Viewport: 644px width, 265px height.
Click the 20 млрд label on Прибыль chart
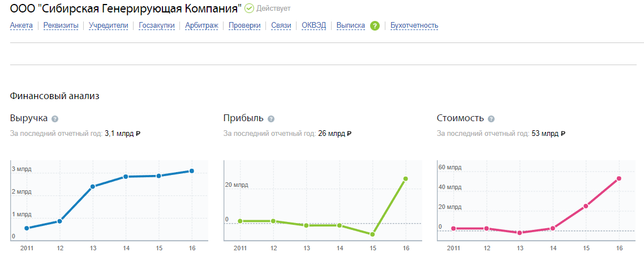pyautogui.click(x=237, y=185)
